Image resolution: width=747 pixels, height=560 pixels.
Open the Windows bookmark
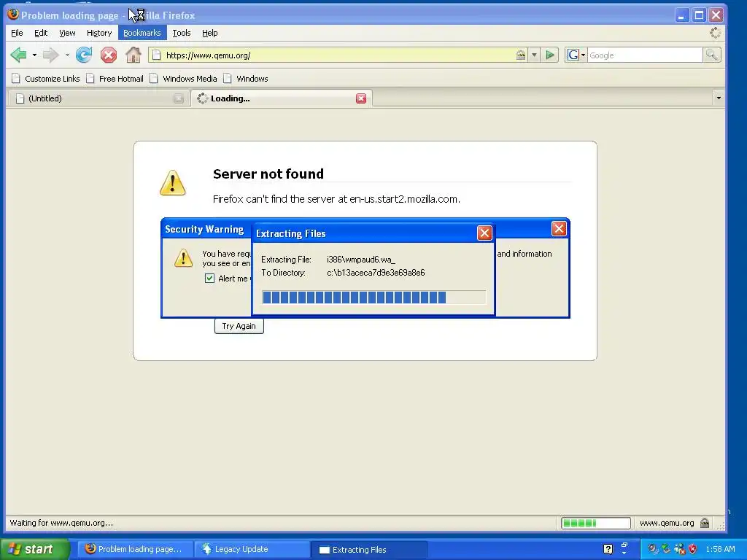coord(246,79)
